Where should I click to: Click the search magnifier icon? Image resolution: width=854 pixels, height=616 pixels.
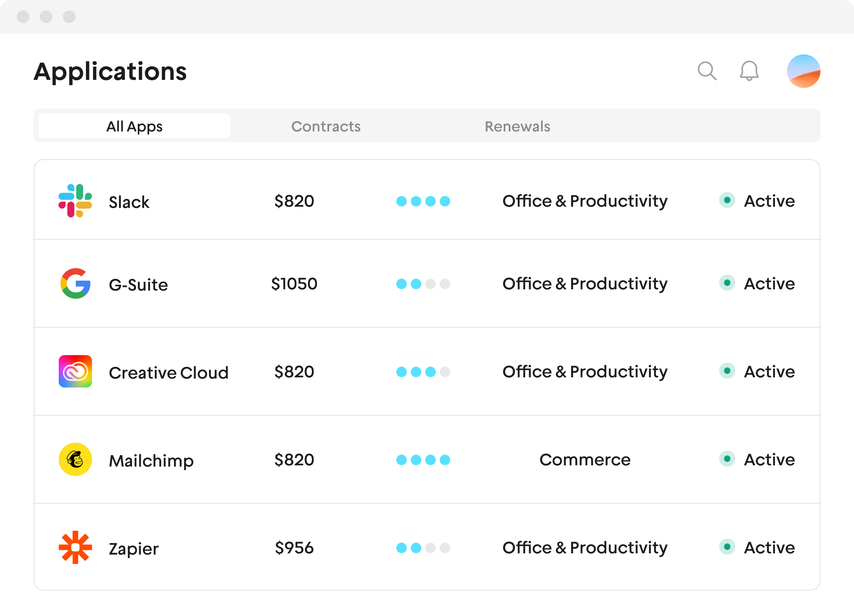click(707, 71)
